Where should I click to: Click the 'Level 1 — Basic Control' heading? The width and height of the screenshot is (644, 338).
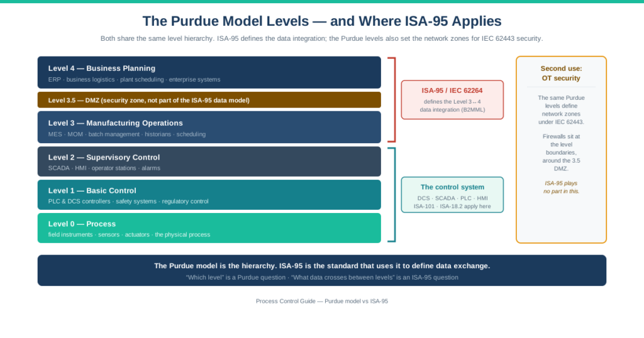[x=92, y=191]
